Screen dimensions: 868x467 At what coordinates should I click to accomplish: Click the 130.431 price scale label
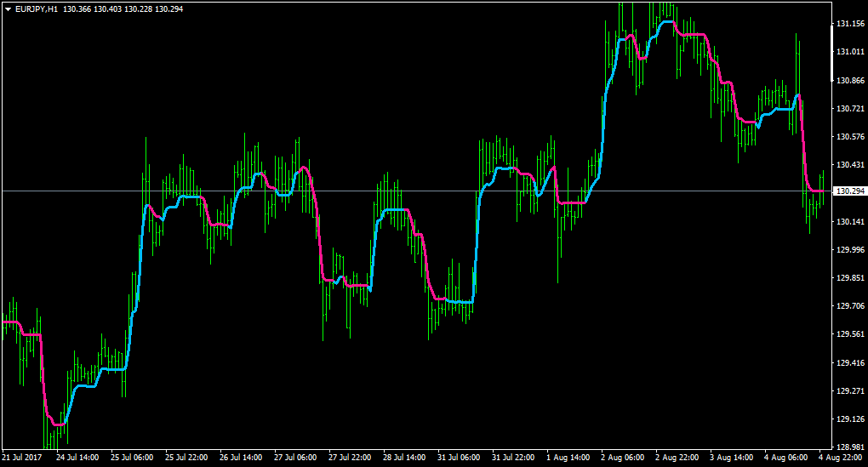pyautogui.click(x=850, y=165)
